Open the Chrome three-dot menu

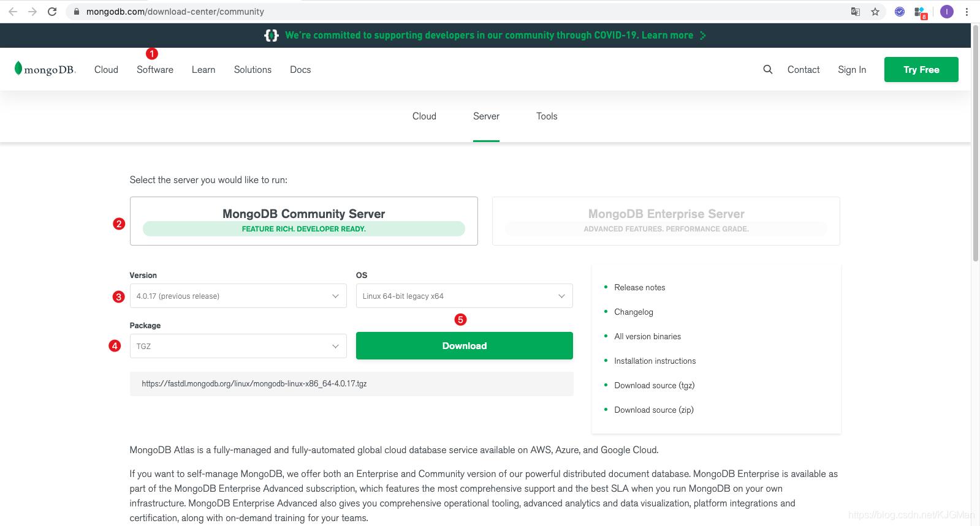coord(967,12)
